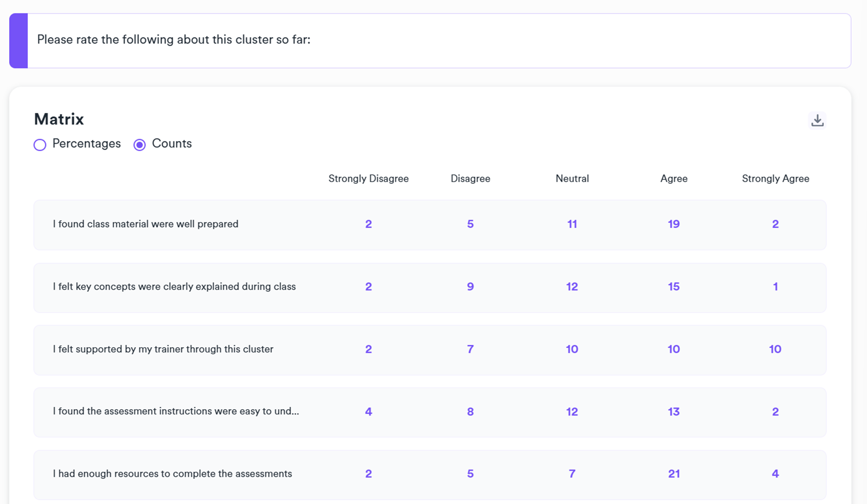Select the 'class material were well prepared' row label

click(x=146, y=224)
